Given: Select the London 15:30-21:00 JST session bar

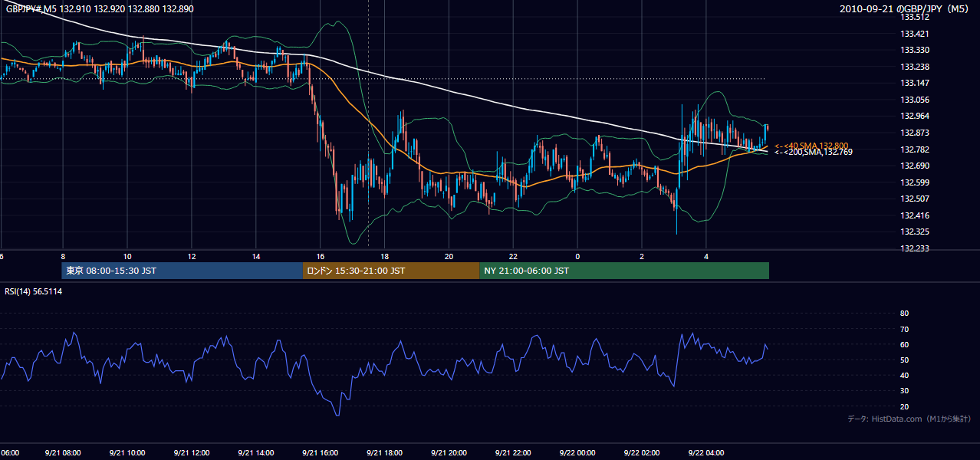Looking at the screenshot, I should (391, 271).
